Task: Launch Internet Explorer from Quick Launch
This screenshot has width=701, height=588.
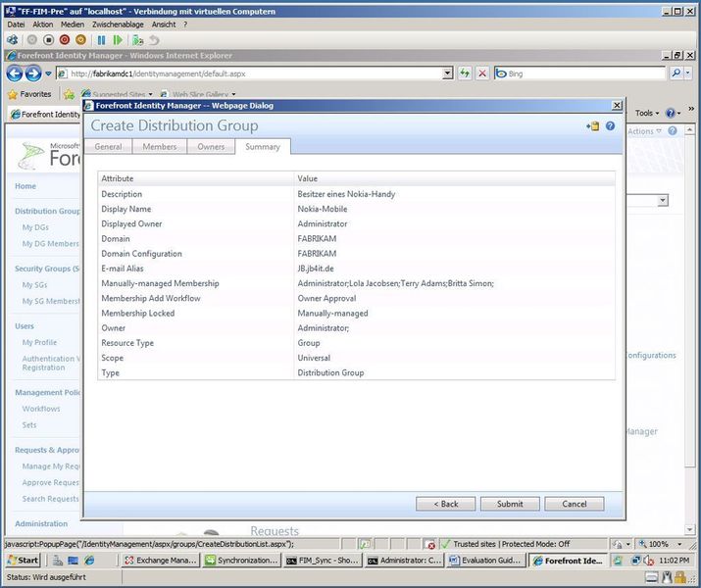Action: click(x=89, y=560)
